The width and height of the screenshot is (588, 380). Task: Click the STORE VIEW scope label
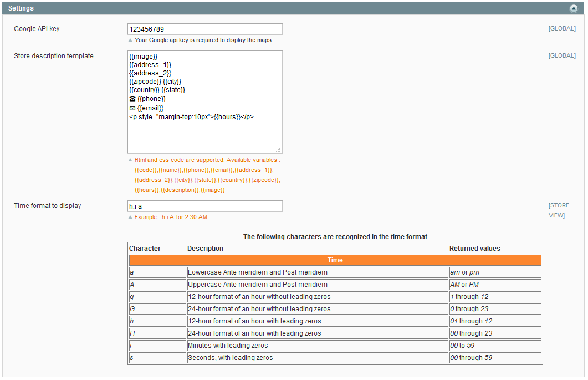[x=558, y=210]
